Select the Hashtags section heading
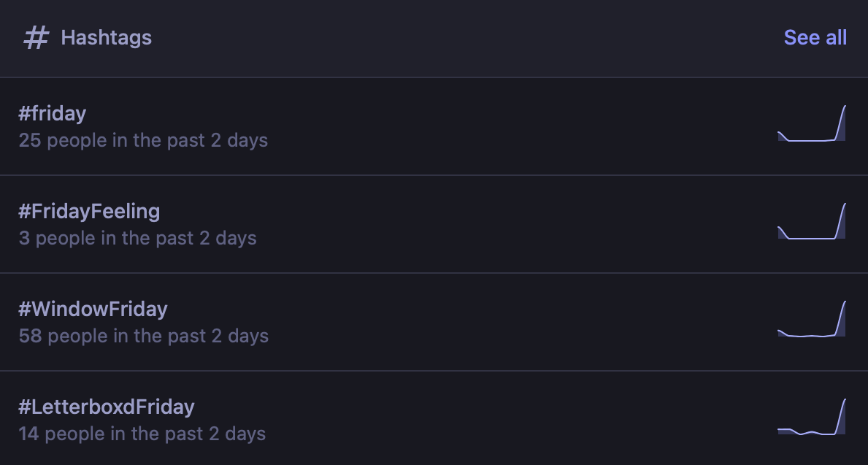 tap(107, 38)
